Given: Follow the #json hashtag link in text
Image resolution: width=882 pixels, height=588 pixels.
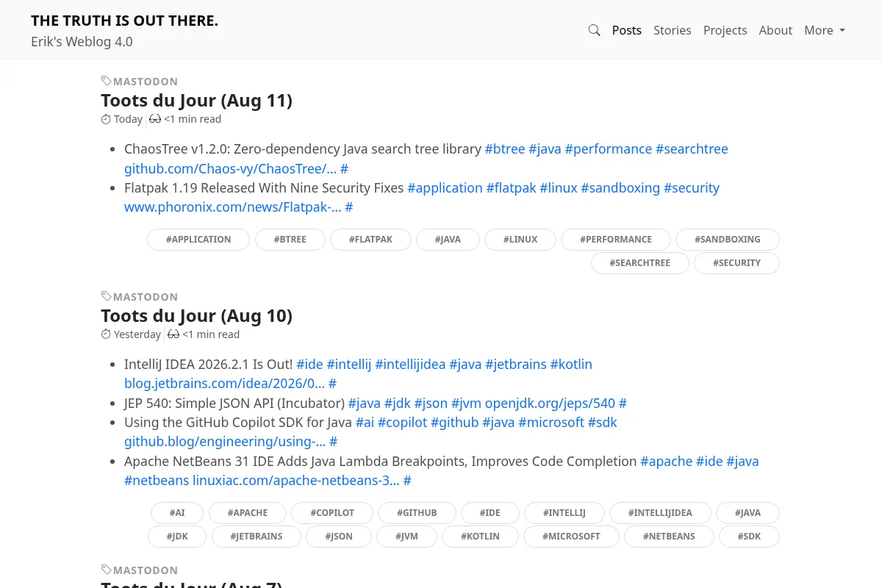Looking at the screenshot, I should [x=431, y=404].
